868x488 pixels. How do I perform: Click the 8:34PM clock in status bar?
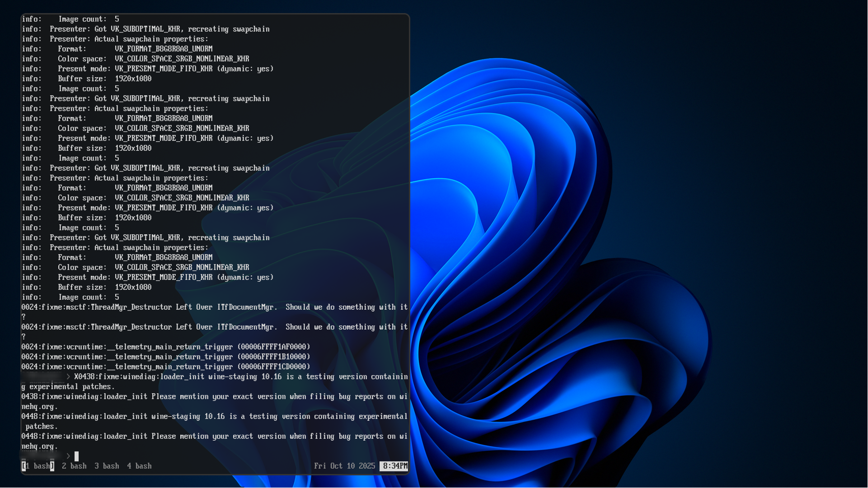point(394,466)
